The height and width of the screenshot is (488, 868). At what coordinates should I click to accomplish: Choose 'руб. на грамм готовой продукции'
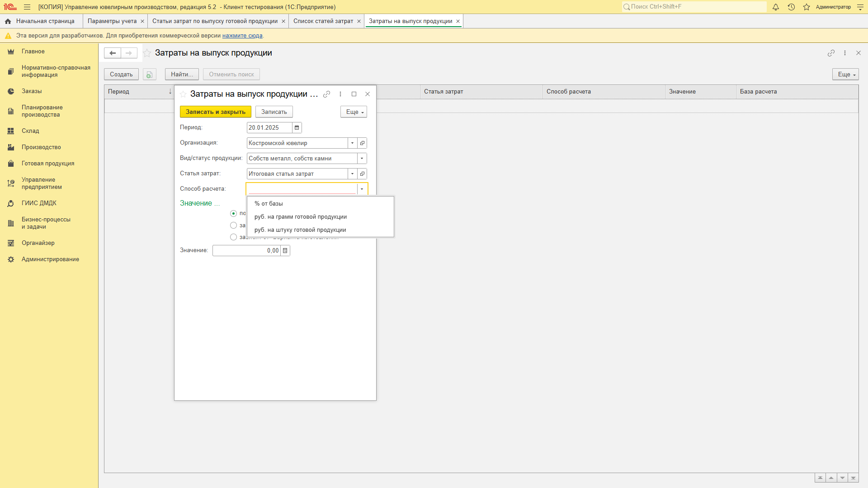321,217
